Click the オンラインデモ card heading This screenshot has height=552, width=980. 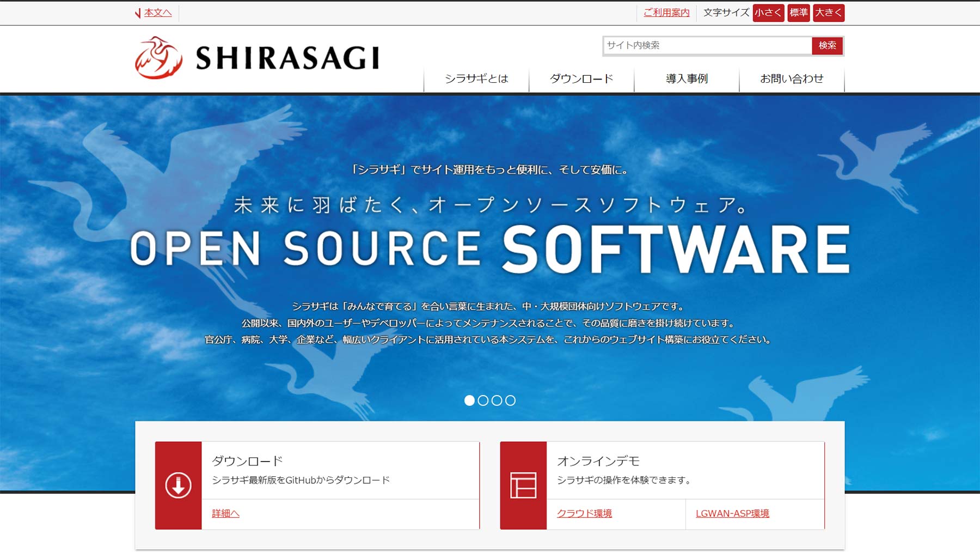(598, 461)
